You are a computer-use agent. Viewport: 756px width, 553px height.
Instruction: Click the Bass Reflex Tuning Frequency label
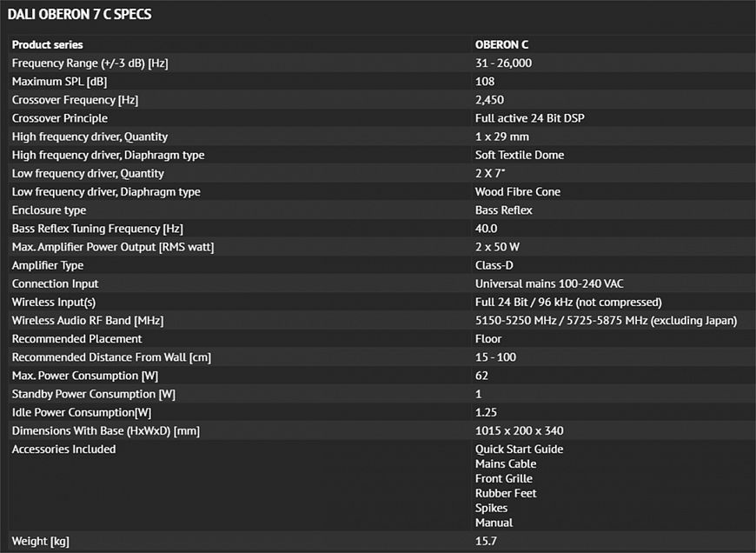coord(97,229)
